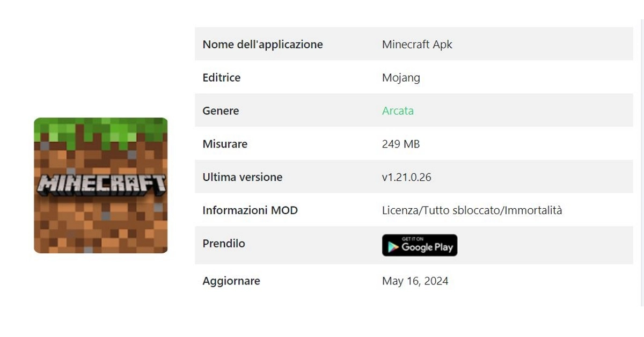
Task: Click the 249 MB size value
Action: point(400,144)
